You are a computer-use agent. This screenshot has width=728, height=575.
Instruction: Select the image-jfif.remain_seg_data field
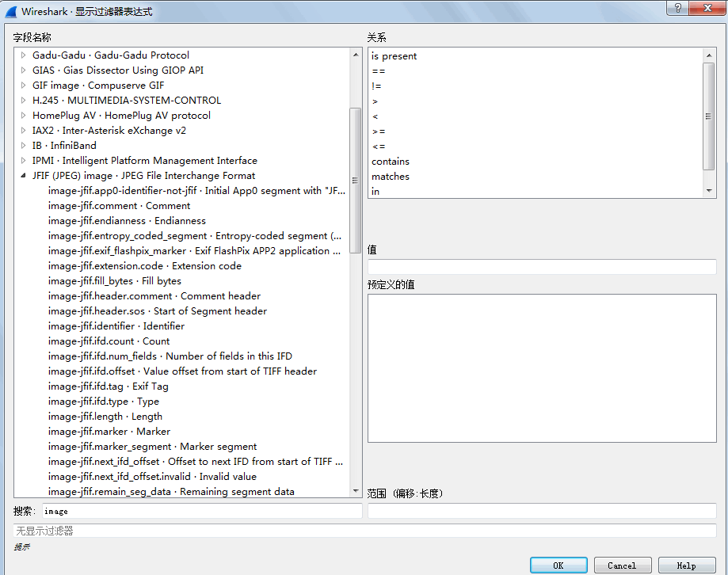click(171, 492)
